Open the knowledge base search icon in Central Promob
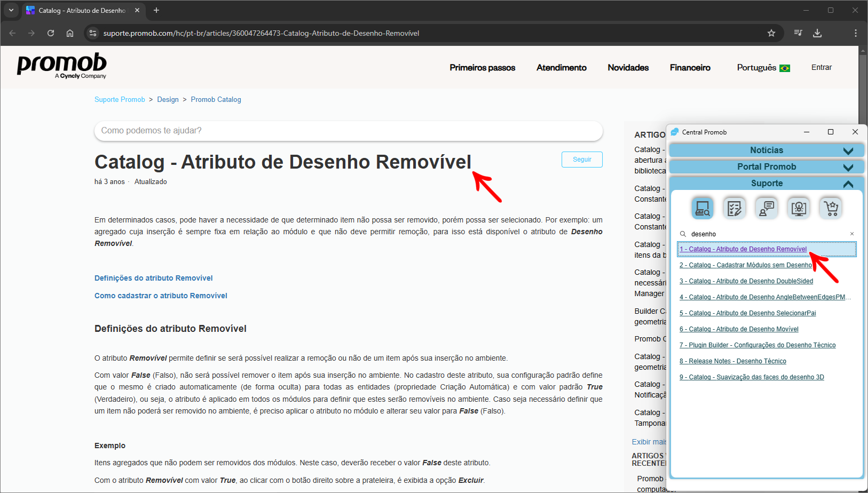Image resolution: width=868 pixels, height=493 pixels. 703,208
